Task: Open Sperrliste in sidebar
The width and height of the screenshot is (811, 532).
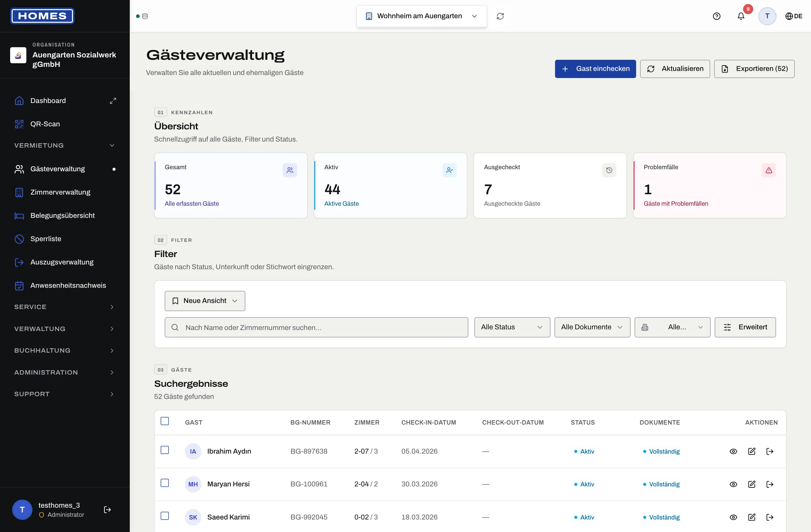Action: coord(65,239)
